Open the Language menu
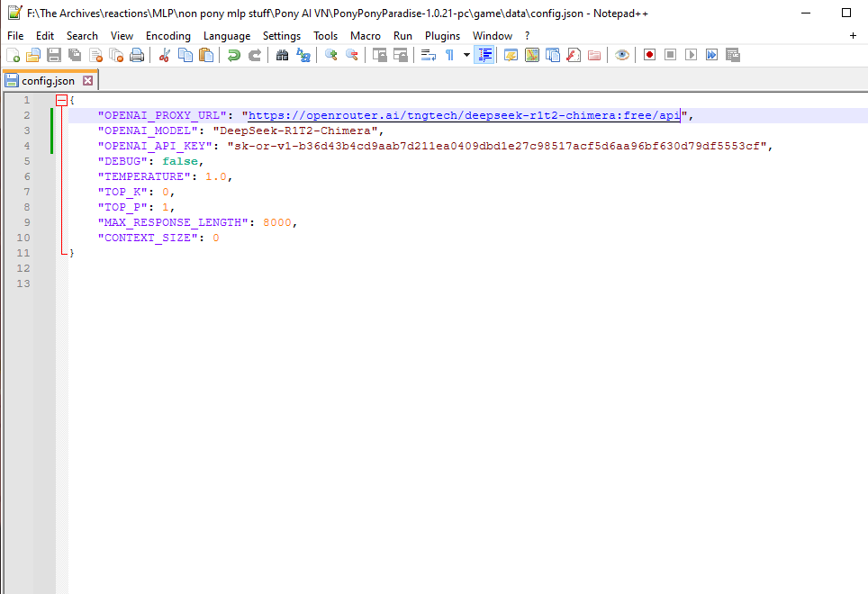 [227, 35]
